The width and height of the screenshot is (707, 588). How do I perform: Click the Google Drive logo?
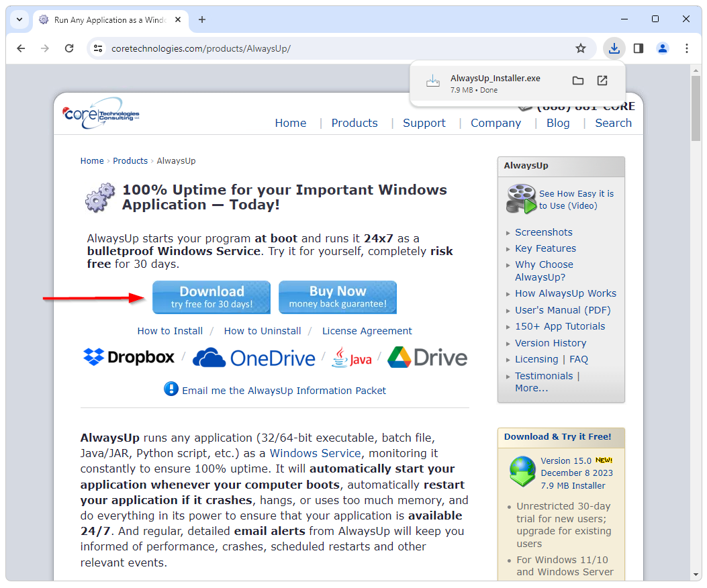point(428,357)
